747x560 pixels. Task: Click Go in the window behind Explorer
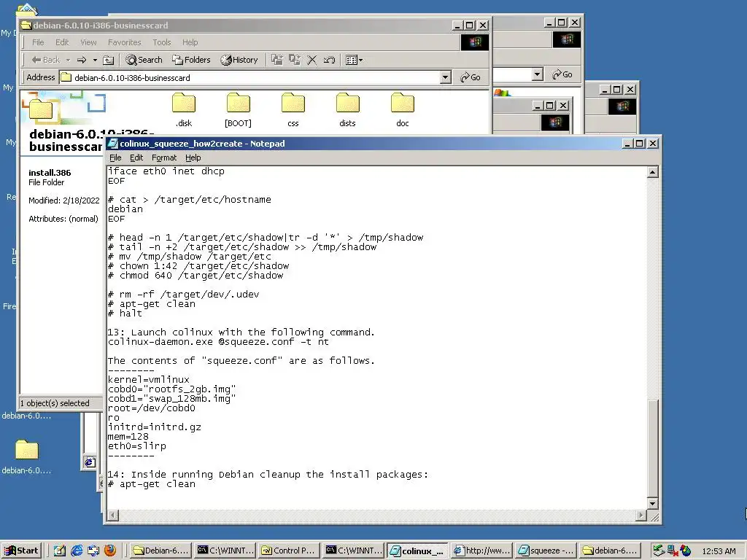tap(562, 74)
